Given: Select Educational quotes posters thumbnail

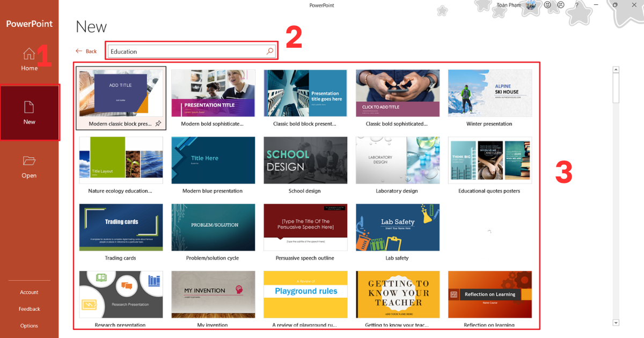Looking at the screenshot, I should click(x=490, y=160).
